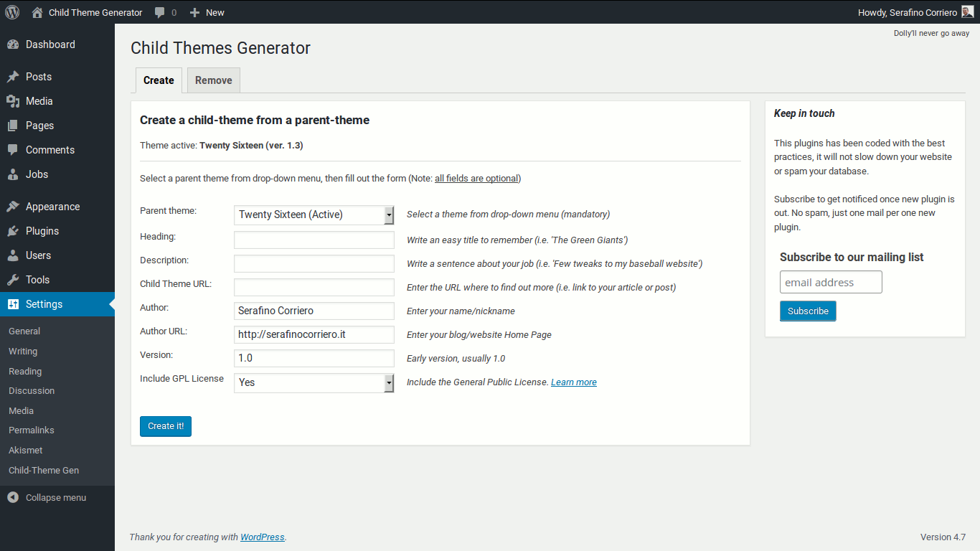Click the Users menu label
The image size is (980, 551).
click(x=39, y=255)
